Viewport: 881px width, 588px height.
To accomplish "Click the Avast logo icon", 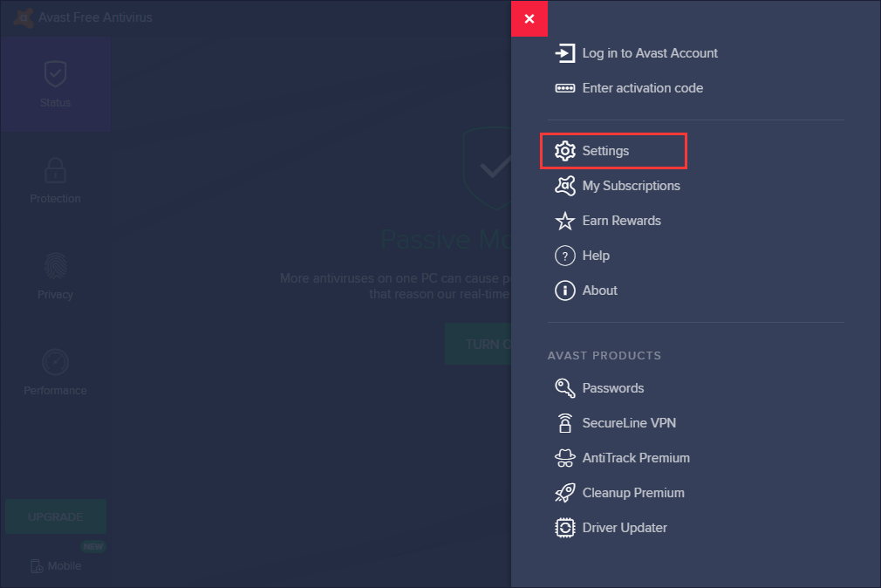I will pyautogui.click(x=23, y=17).
